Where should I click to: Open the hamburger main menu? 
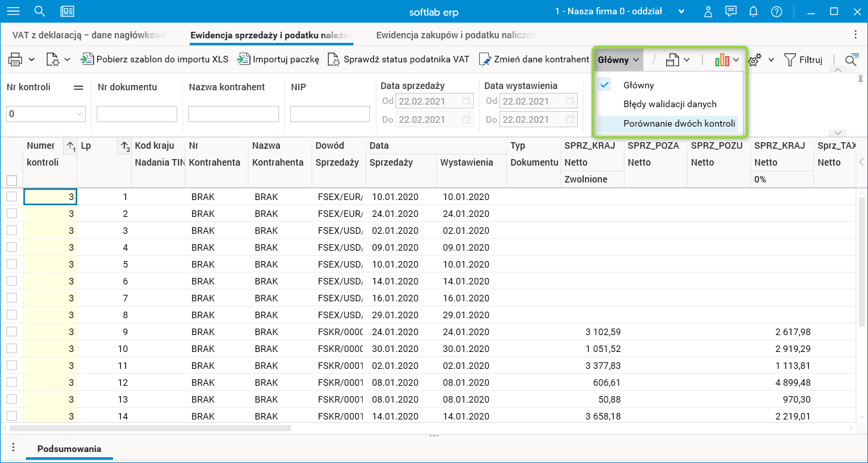coord(13,11)
